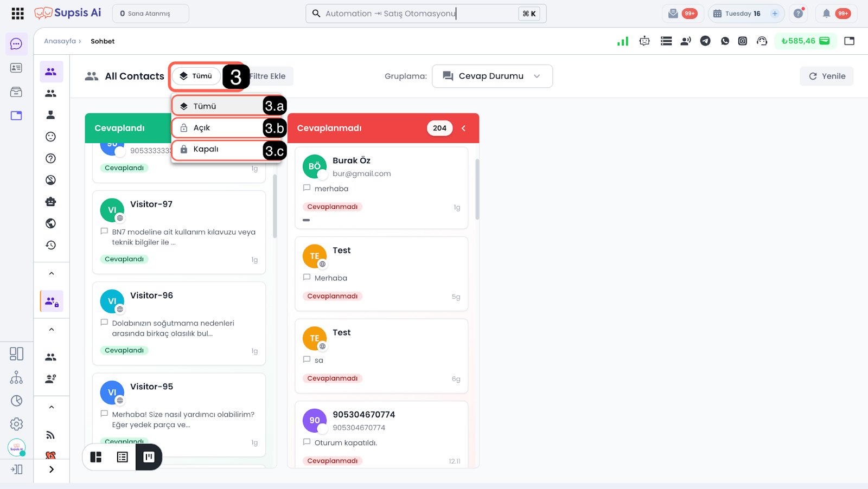Click the Telegram channel icon

705,41
